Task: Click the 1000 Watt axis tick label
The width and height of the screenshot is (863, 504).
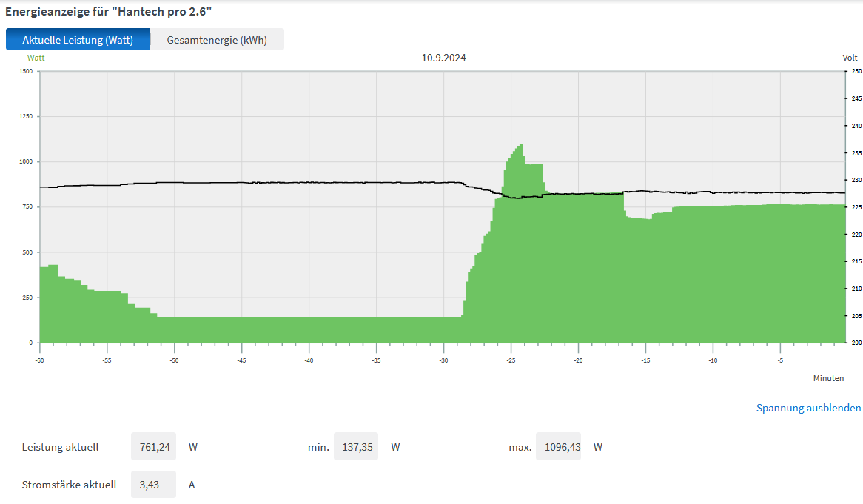Action: pos(27,162)
